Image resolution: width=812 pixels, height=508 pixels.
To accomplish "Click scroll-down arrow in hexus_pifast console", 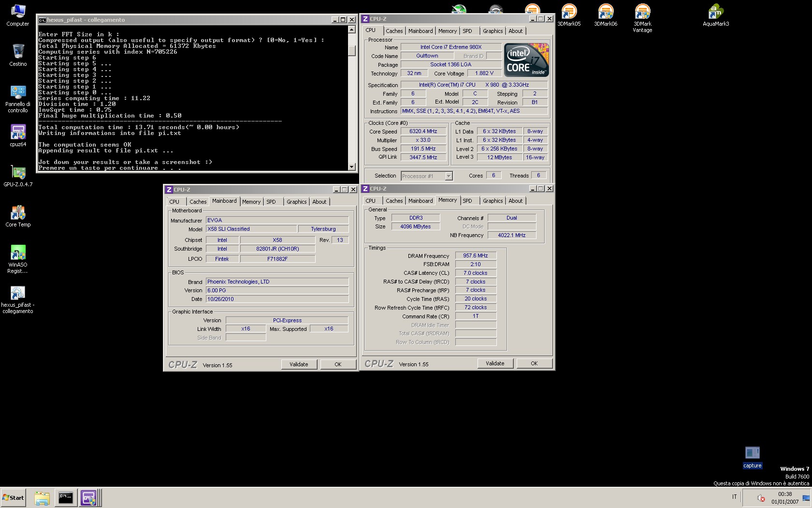I will 352,166.
